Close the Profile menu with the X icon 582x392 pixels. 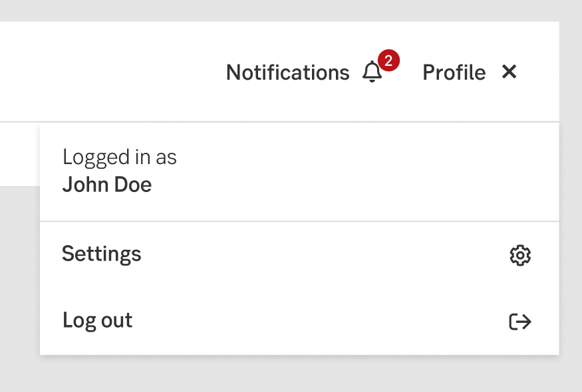(x=509, y=72)
